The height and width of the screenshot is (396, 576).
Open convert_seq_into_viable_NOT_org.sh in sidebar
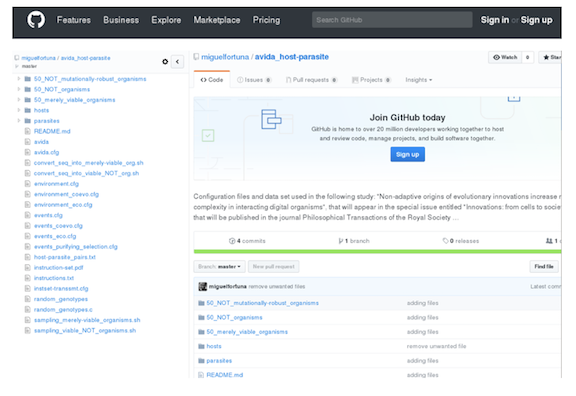click(86, 173)
